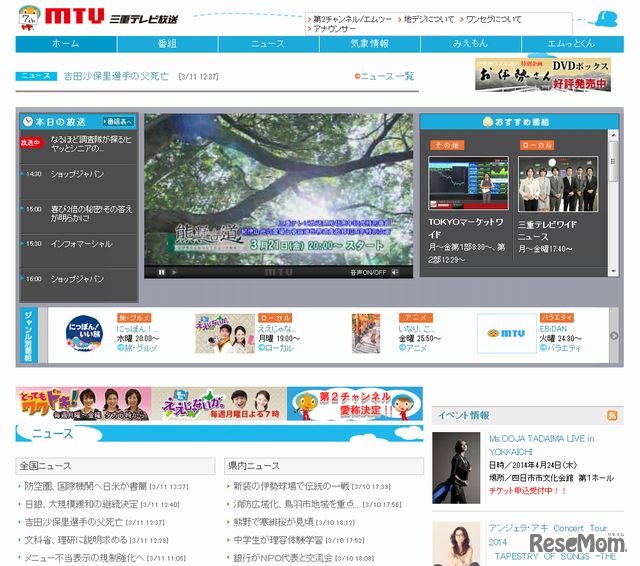Open the ええじゃないか program thumbnail

click(225, 333)
